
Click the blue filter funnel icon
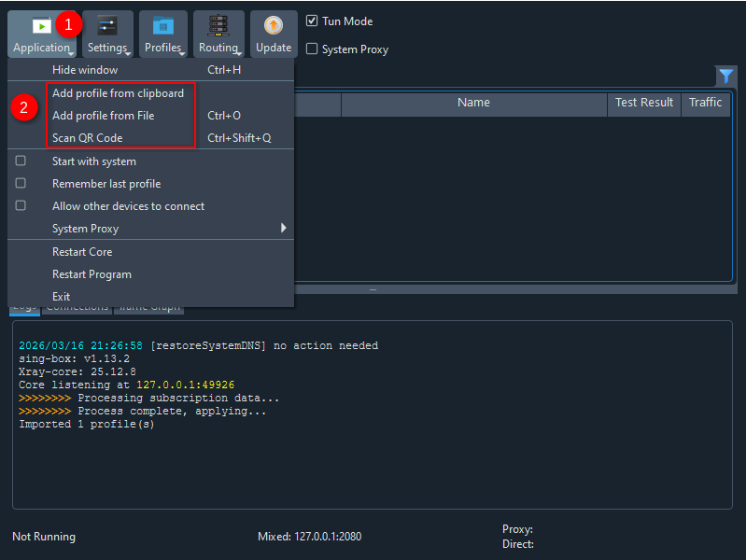pos(725,77)
